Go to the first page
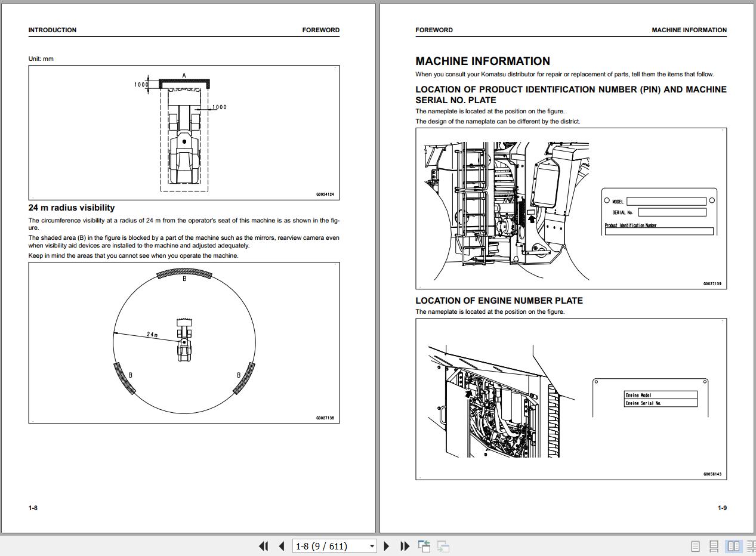The height and width of the screenshot is (556, 756). click(x=263, y=546)
